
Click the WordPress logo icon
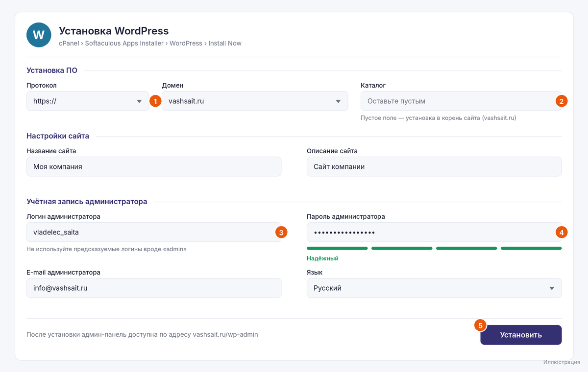click(x=39, y=35)
